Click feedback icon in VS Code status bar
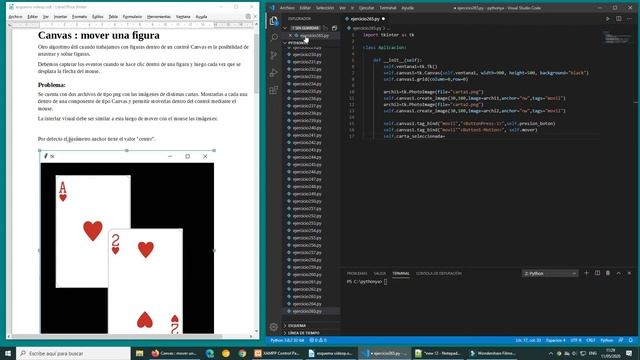This screenshot has width=640, height=360. pyautogui.click(x=621, y=340)
